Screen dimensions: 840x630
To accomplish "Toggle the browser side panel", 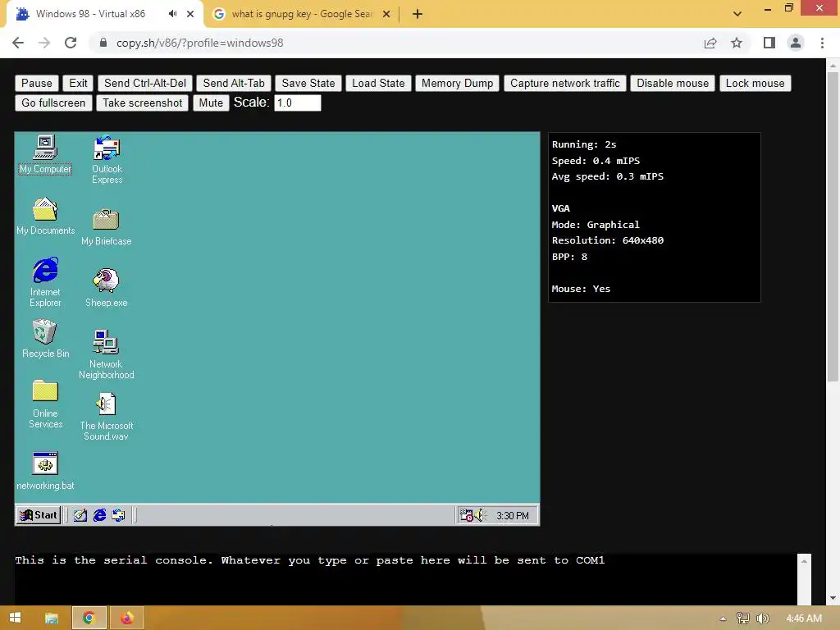I will [769, 43].
